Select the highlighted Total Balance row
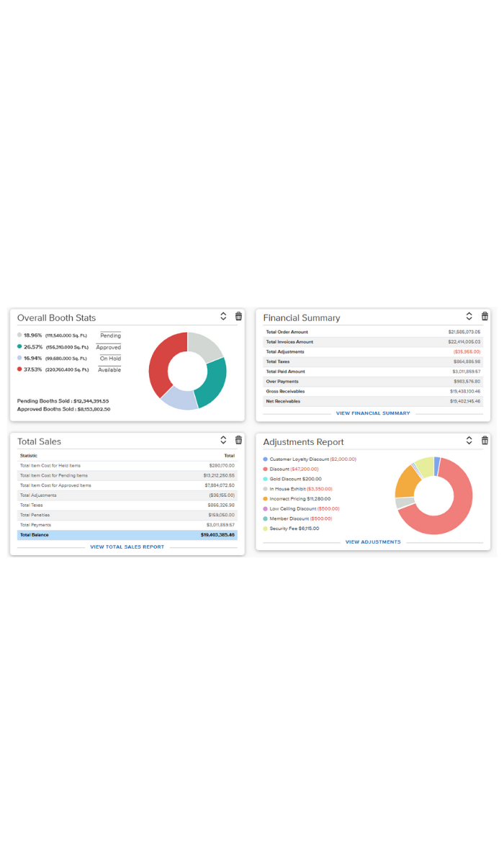This screenshot has width=504, height=864. tap(127, 535)
